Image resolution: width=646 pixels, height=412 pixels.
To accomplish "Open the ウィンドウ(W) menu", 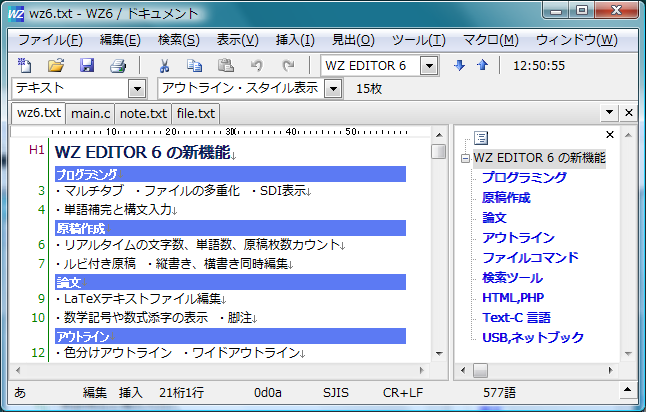I will [577, 40].
